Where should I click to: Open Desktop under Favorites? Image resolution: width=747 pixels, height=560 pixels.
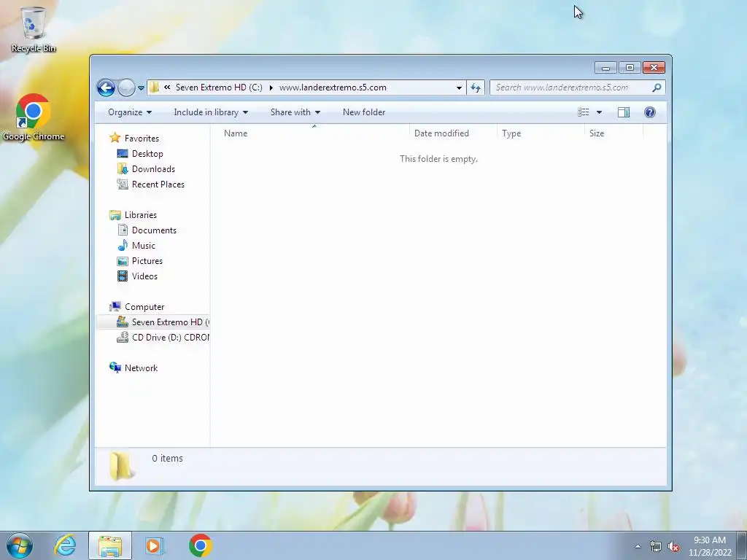pyautogui.click(x=147, y=154)
